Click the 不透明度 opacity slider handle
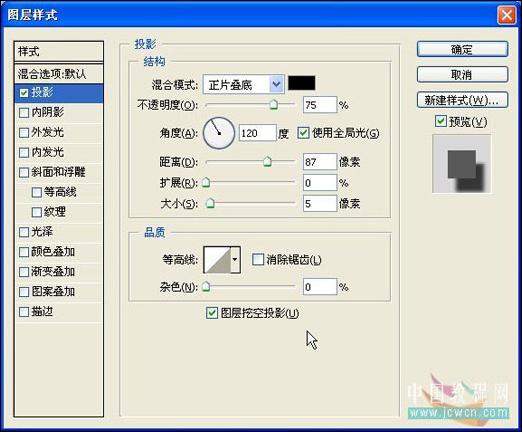This screenshot has height=432, width=522. 274,104
